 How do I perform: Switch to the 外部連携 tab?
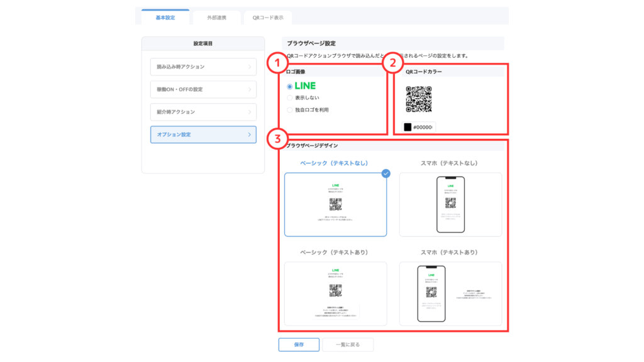[216, 18]
